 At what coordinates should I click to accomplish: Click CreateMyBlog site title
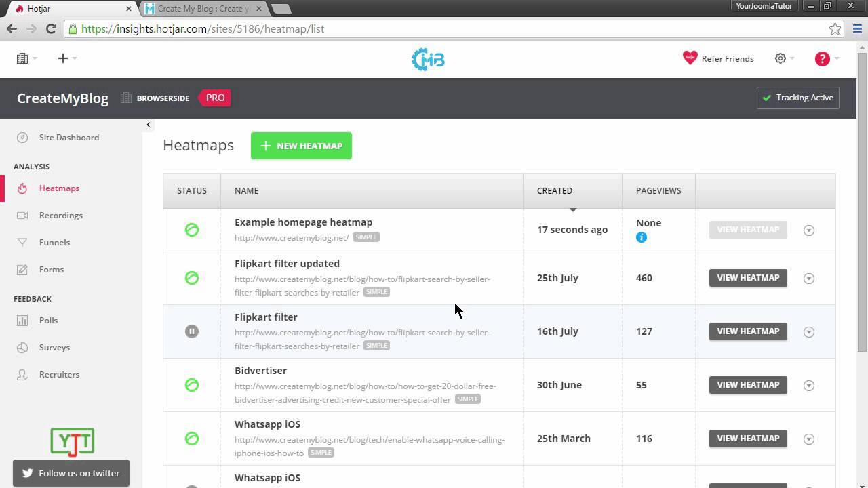click(x=62, y=98)
